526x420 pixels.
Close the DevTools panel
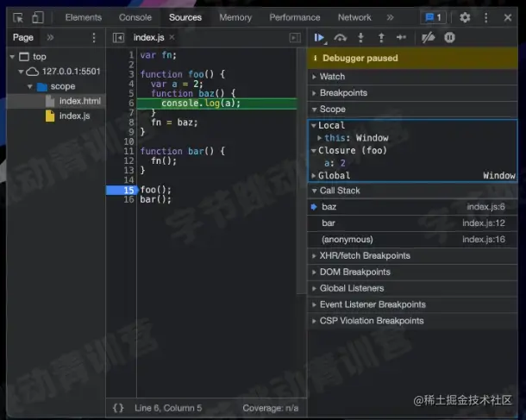pos(508,17)
